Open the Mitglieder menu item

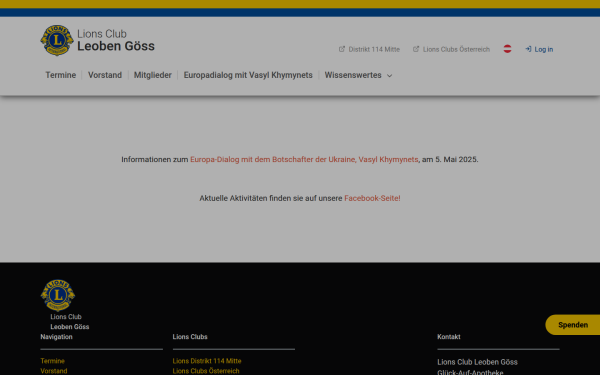point(153,75)
